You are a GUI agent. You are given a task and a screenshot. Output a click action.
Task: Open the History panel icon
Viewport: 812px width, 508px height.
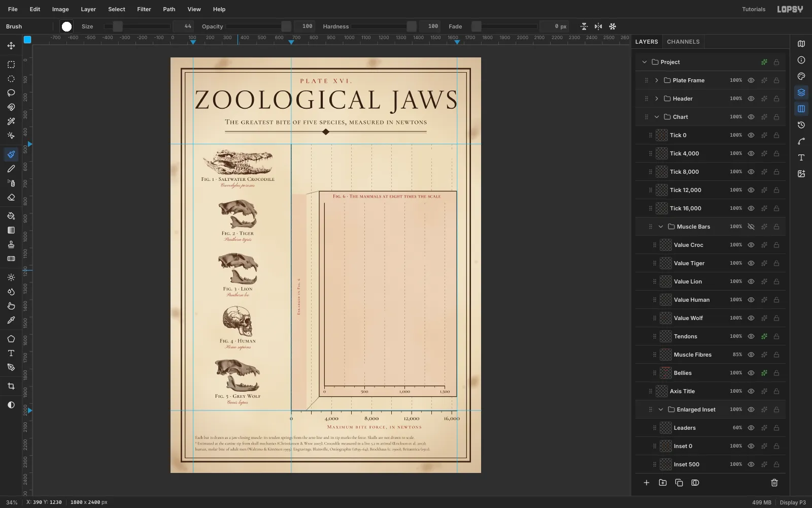(801, 125)
